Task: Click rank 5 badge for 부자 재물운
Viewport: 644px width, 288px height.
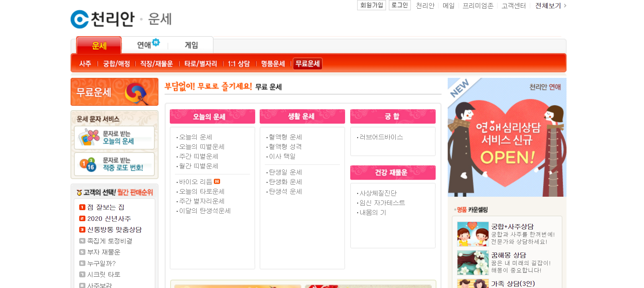Action: [x=82, y=252]
